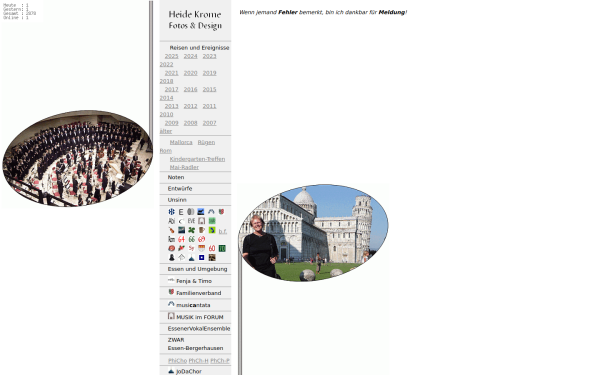
Task: Open the "km" icon
Action: tap(171, 239)
